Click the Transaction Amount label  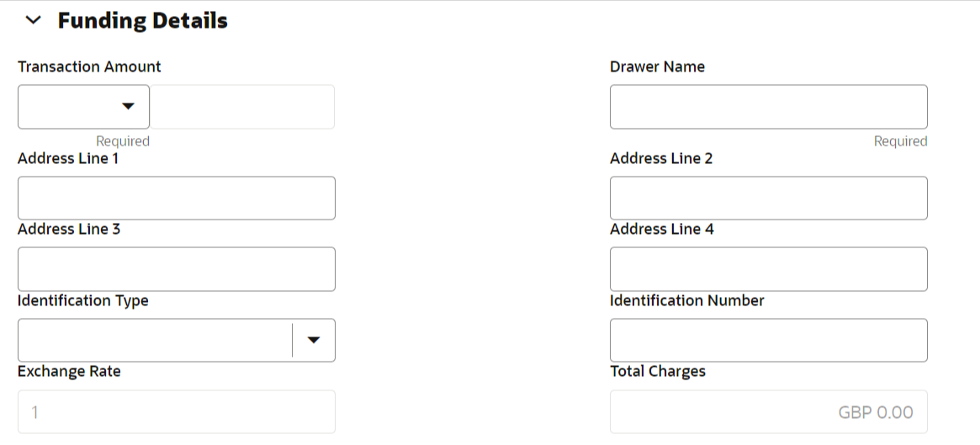89,66
